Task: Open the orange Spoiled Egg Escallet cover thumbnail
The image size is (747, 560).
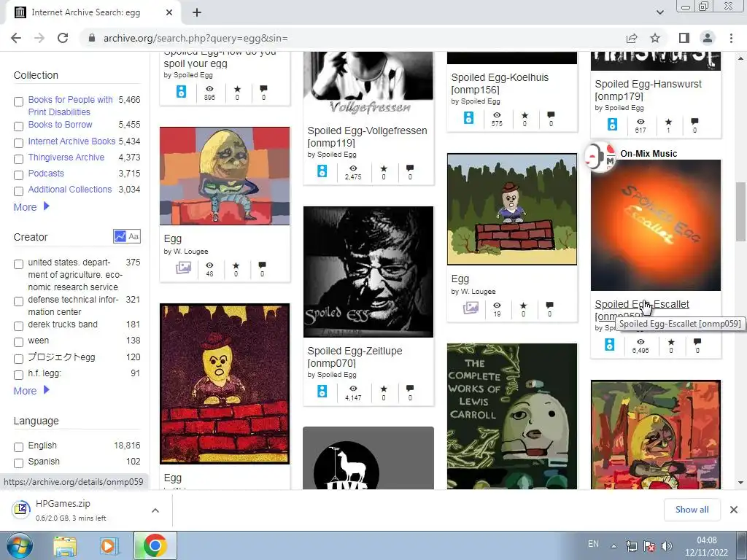Action: pyautogui.click(x=656, y=225)
